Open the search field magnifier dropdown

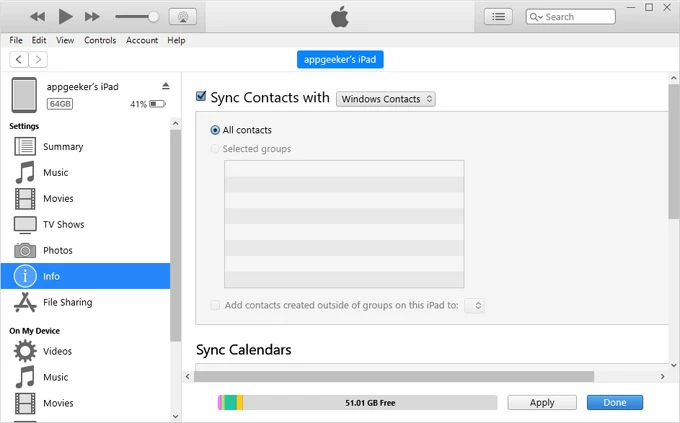[x=536, y=17]
